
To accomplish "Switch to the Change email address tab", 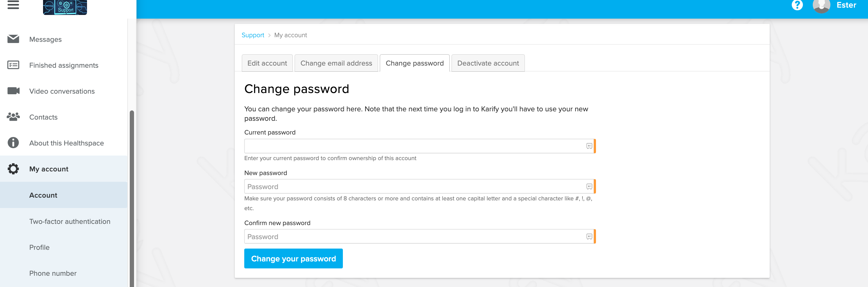I will [x=336, y=63].
